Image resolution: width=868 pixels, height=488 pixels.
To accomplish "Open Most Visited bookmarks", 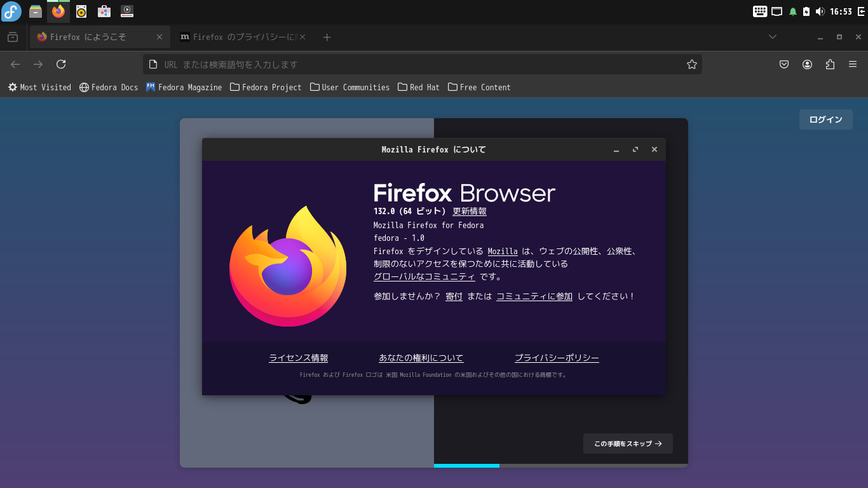I will [39, 87].
